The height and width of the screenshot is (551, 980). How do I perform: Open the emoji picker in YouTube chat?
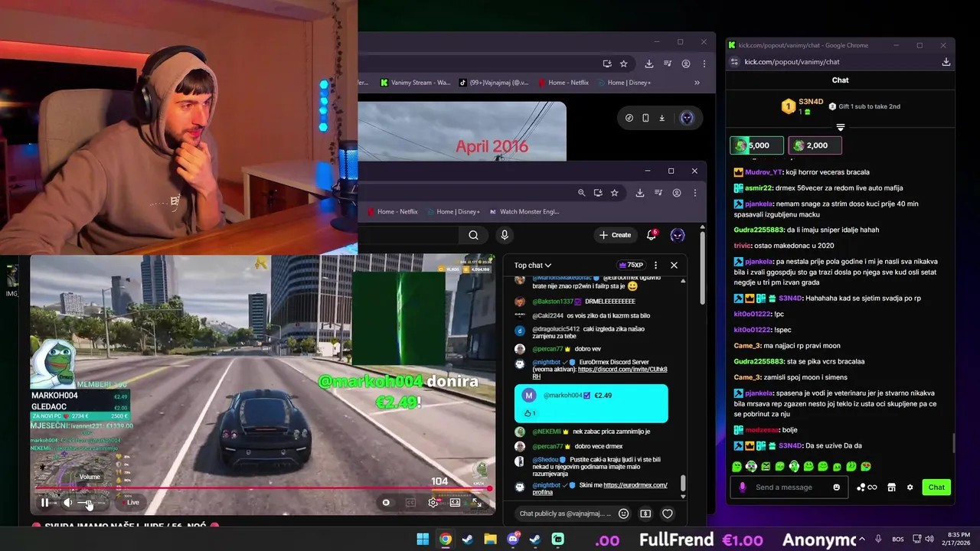coord(623,514)
